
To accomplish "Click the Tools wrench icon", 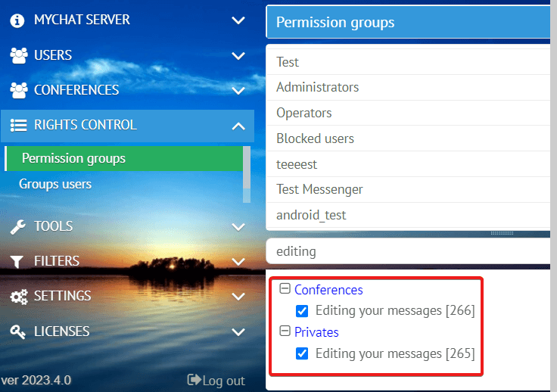I will tap(17, 227).
